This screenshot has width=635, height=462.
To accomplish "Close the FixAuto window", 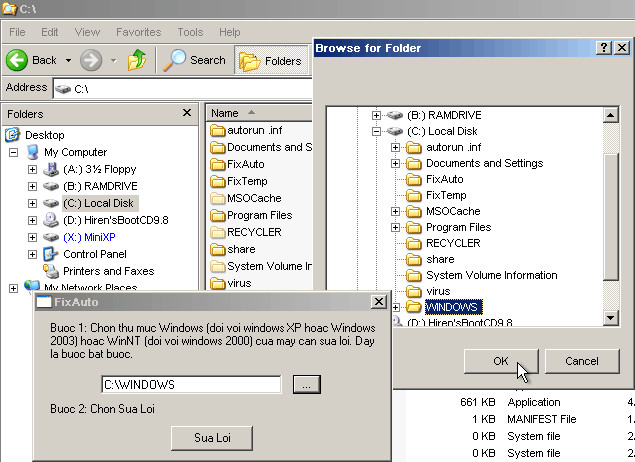I will (379, 302).
